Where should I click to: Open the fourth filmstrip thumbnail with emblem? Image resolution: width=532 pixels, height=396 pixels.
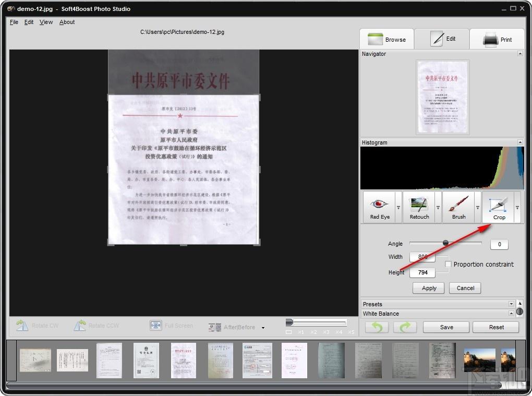[x=146, y=361]
